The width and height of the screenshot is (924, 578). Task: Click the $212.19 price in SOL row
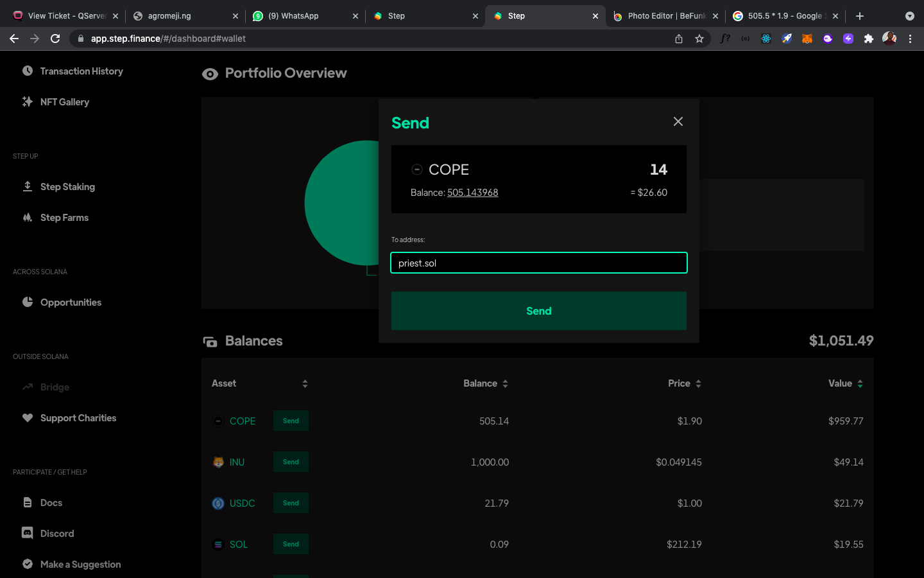(684, 545)
